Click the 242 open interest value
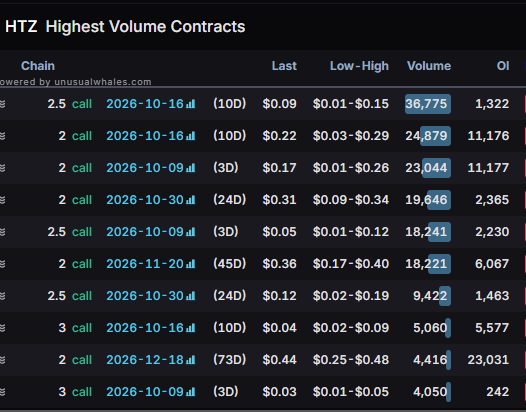Viewport: 526px width, 412px height. (x=498, y=392)
